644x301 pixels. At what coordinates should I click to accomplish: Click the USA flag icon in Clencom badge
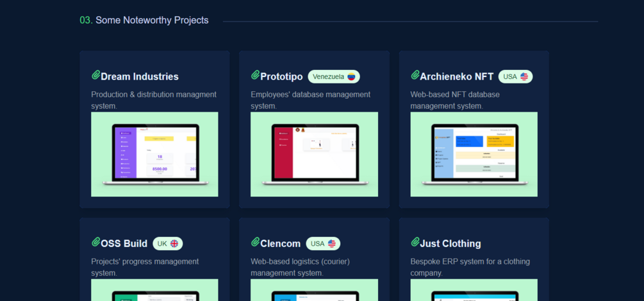pos(332,243)
